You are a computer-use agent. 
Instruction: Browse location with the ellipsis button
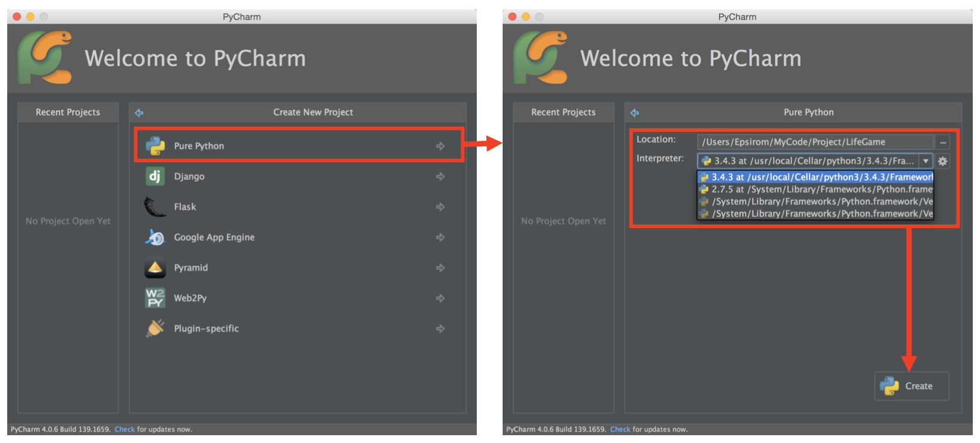click(943, 142)
